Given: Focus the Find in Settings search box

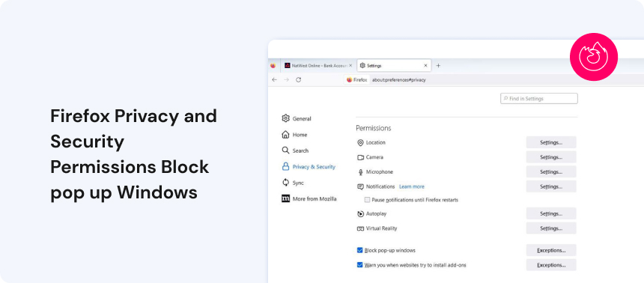Looking at the screenshot, I should (x=539, y=99).
